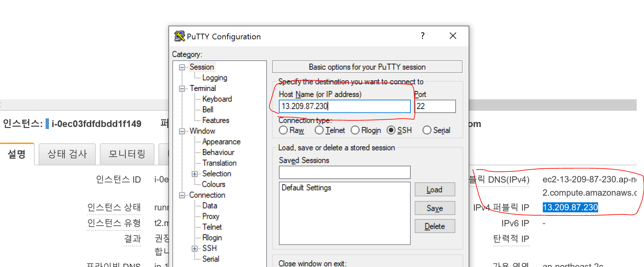Expand the Selection tree node
The height and width of the screenshot is (267, 644).
point(195,174)
